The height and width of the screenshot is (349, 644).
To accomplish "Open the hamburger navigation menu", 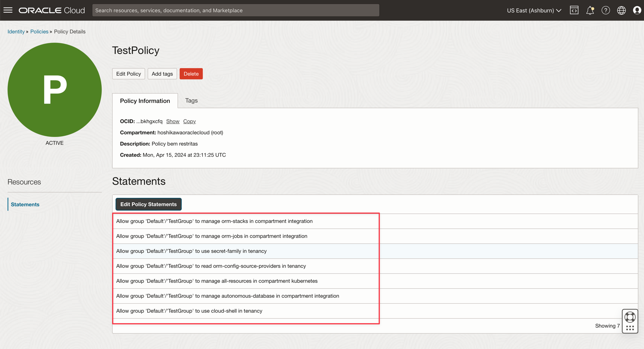I will click(8, 10).
